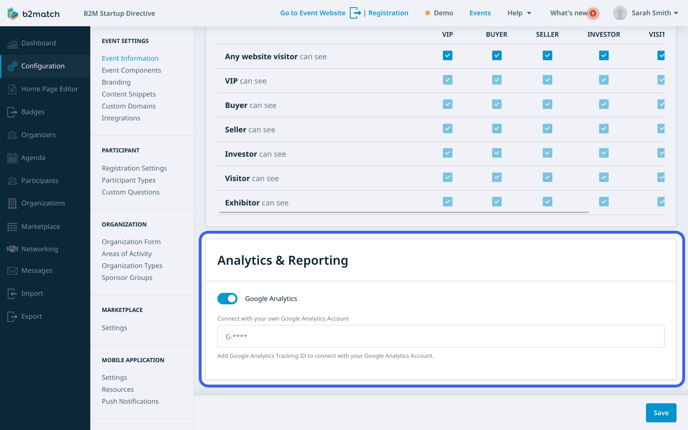Focus the Google Analytics Tracking ID field
Viewport: 688px width, 430px height.
[x=440, y=336]
